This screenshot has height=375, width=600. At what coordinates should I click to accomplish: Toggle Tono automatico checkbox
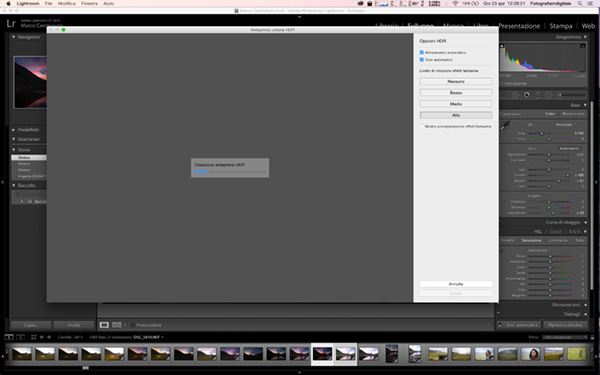click(422, 60)
